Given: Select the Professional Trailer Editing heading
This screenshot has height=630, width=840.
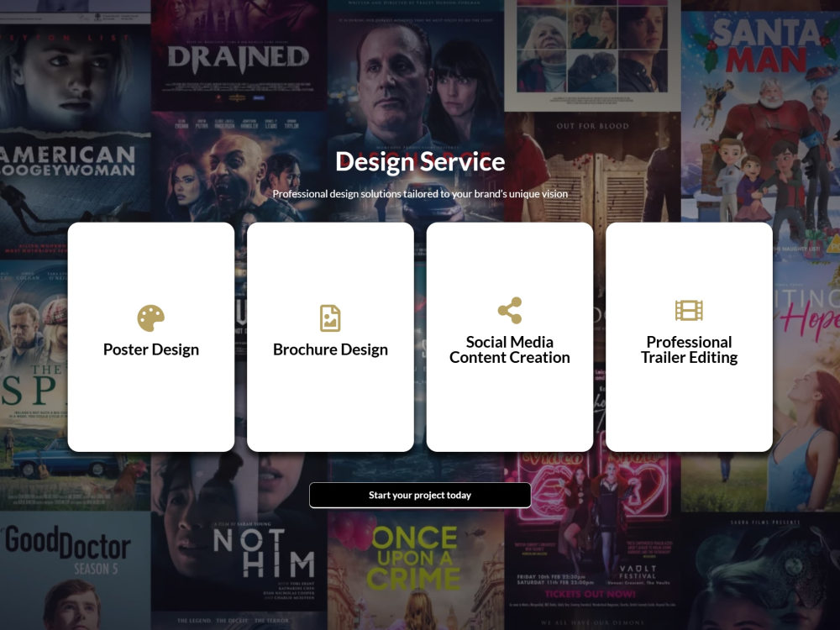Looking at the screenshot, I should (x=689, y=349).
